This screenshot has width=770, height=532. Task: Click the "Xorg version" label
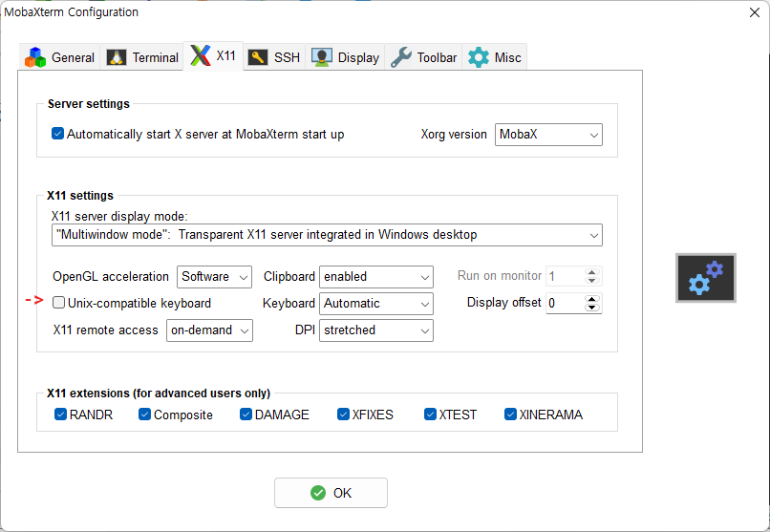[454, 135]
